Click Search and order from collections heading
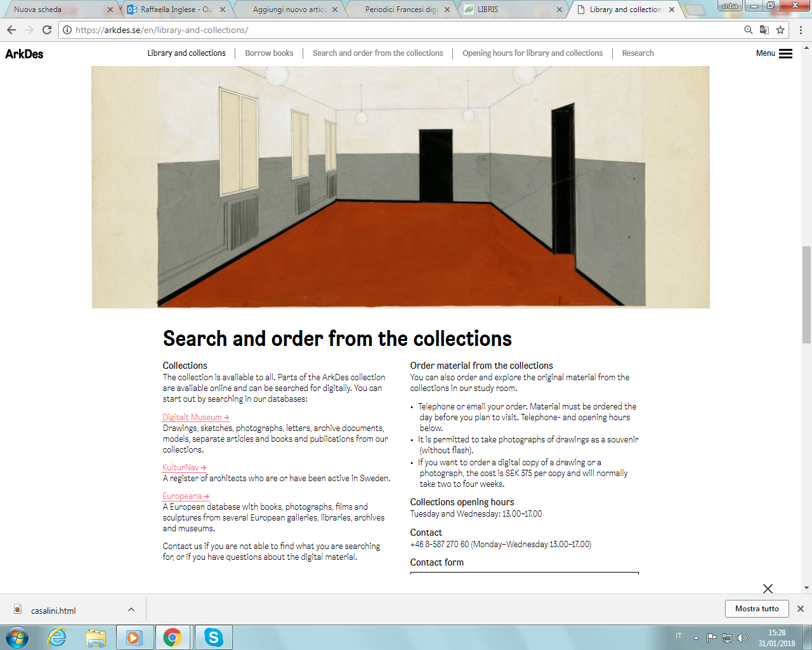Viewport: 812px width, 650px height. pyautogui.click(x=337, y=338)
